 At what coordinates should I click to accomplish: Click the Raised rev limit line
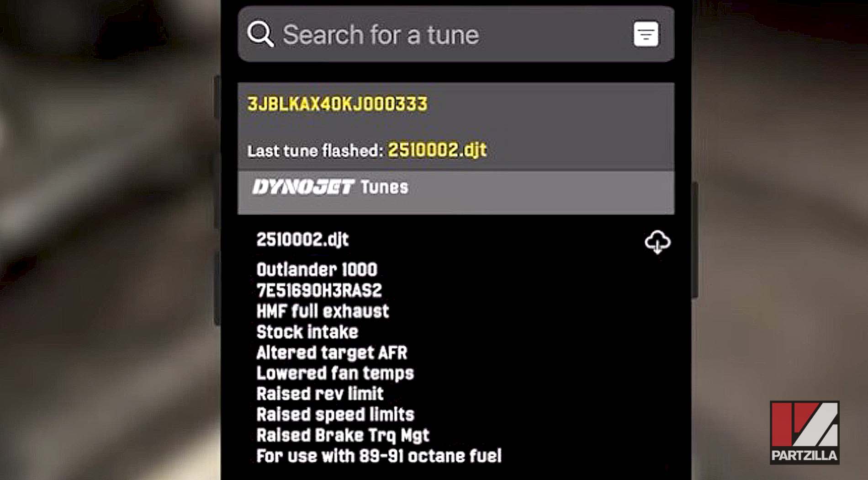point(320,394)
